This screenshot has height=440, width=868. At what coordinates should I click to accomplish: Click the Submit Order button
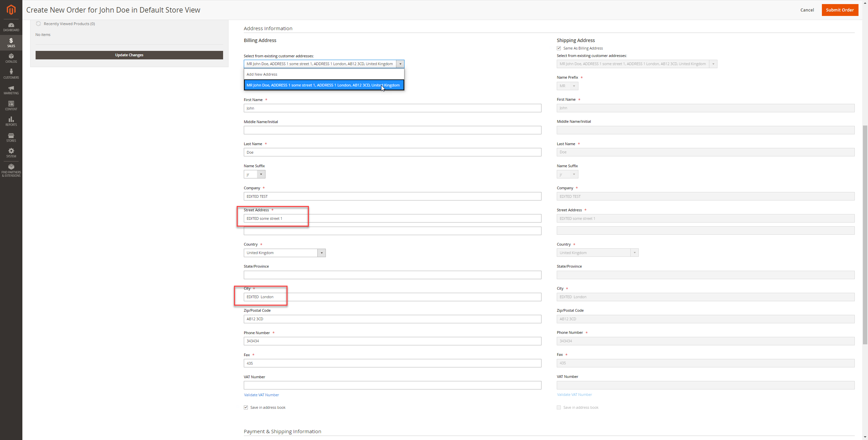(x=840, y=10)
